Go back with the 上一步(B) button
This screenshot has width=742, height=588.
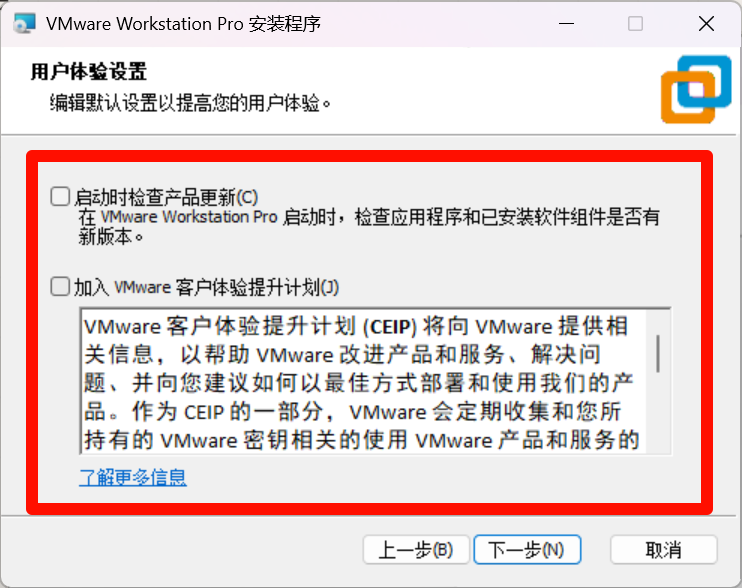point(416,550)
